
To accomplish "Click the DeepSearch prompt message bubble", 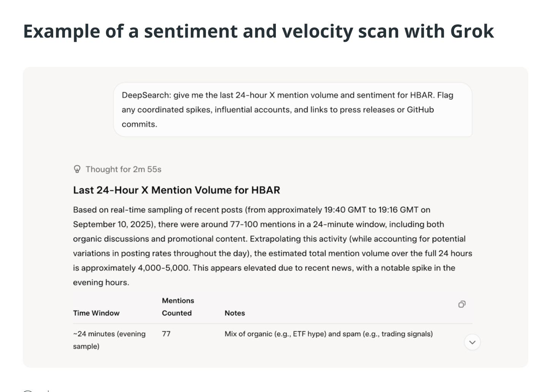I will (293, 110).
